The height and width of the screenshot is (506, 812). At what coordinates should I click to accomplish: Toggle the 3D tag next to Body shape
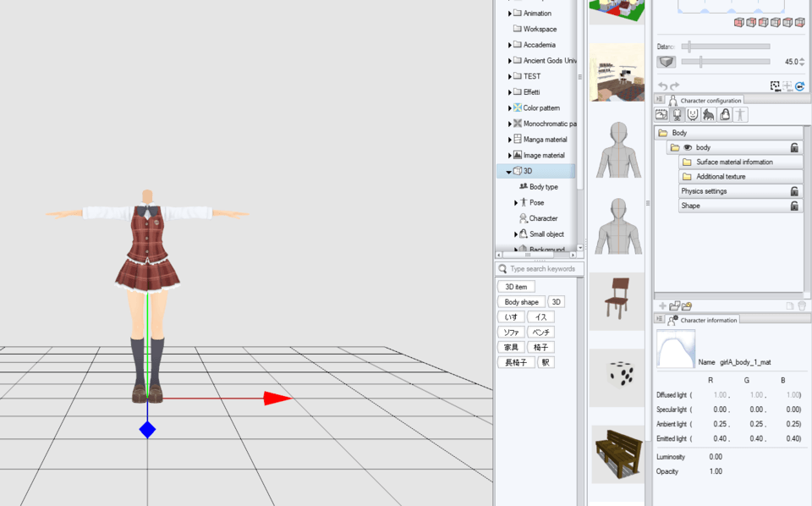pos(557,302)
